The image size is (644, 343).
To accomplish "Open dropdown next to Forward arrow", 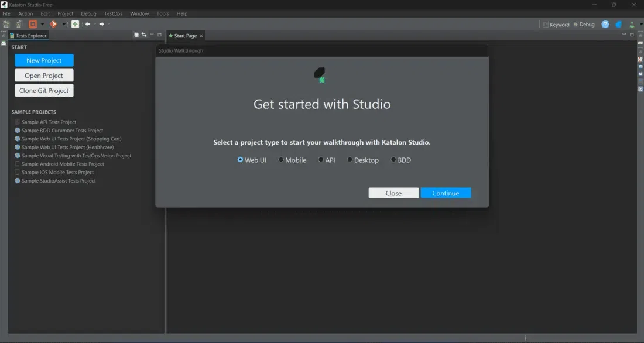I will [108, 24].
